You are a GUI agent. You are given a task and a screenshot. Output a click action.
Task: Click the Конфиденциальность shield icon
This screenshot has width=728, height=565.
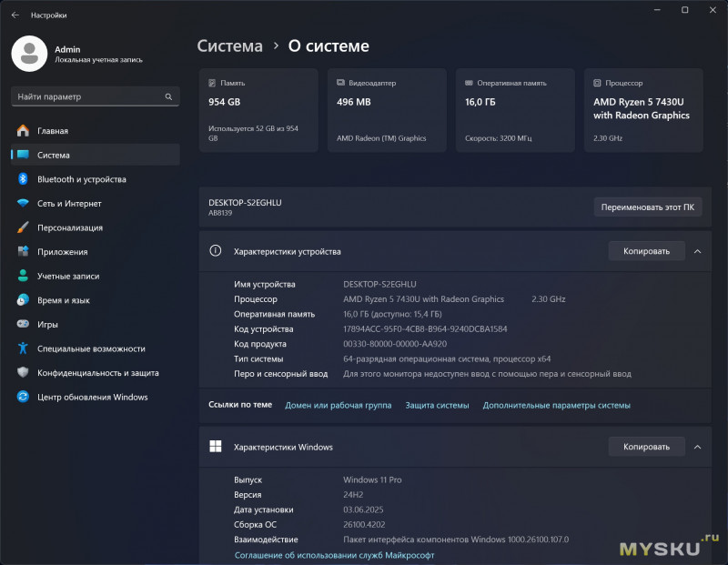coord(23,372)
